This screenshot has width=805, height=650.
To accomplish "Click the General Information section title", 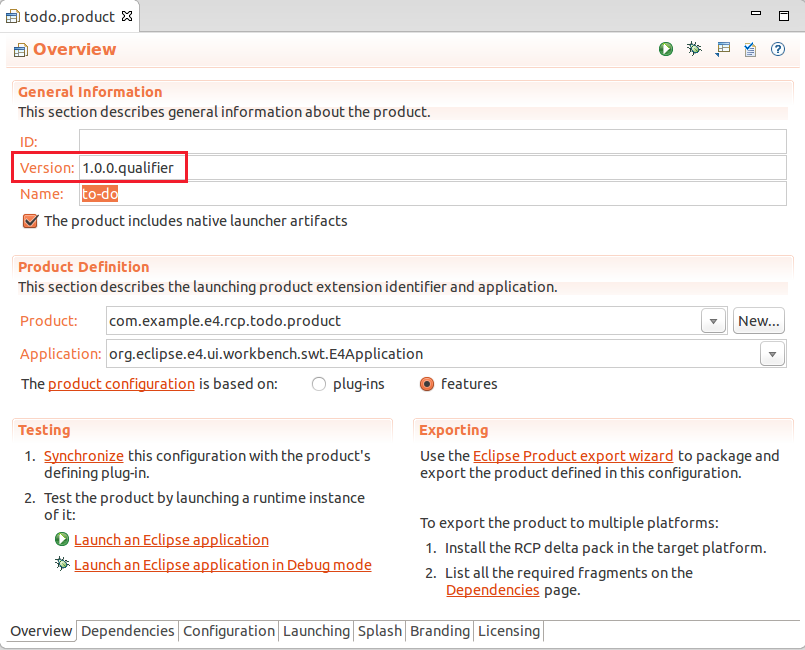I will click(90, 92).
